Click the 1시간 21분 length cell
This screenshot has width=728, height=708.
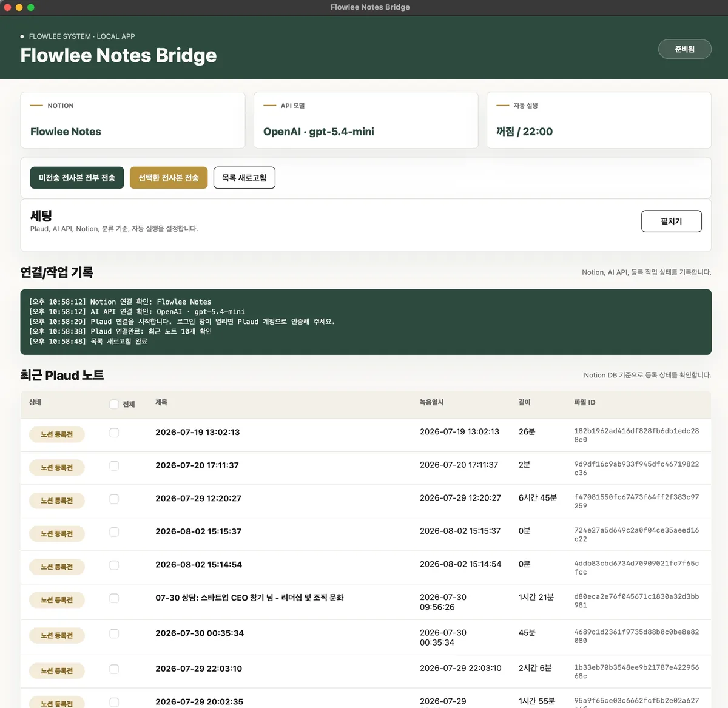click(536, 597)
